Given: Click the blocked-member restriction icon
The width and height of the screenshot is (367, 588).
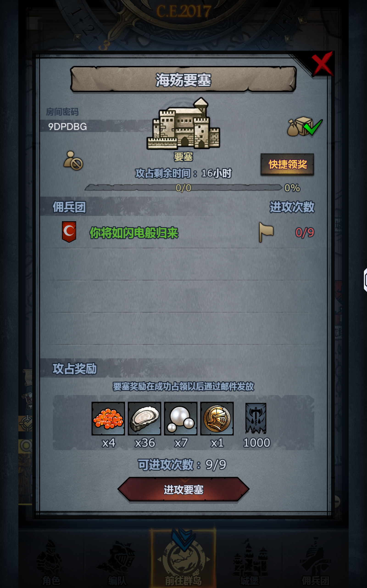Looking at the screenshot, I should click(x=73, y=161).
